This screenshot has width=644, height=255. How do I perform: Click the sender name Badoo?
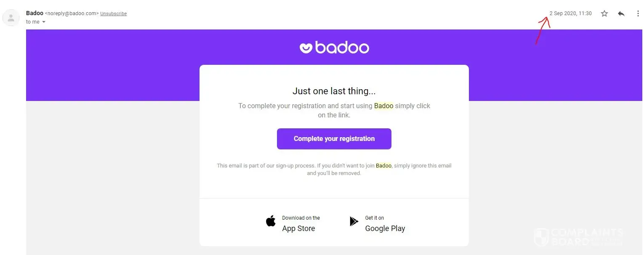click(35, 13)
